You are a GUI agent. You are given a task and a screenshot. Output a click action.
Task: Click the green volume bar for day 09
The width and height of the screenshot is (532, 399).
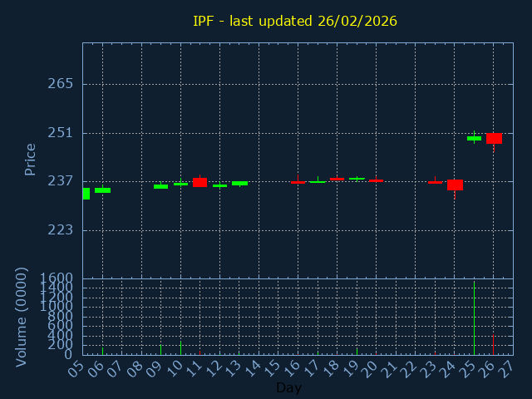point(160,350)
